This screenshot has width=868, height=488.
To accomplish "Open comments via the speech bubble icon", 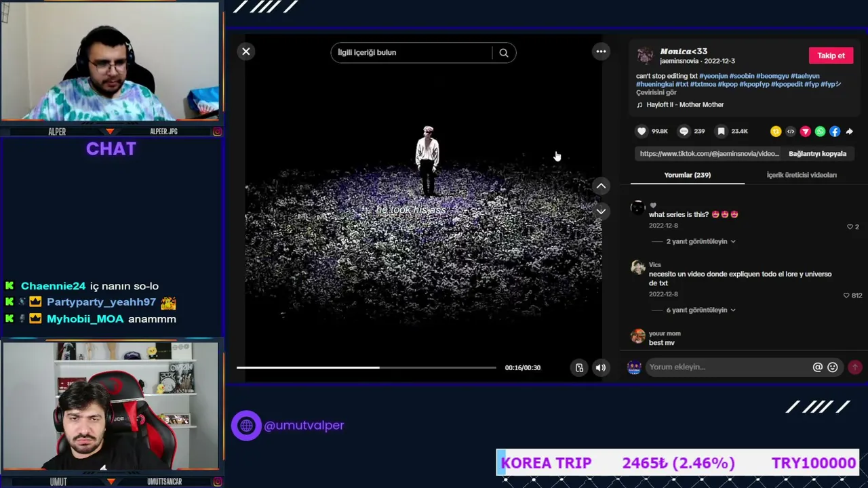I will point(684,131).
